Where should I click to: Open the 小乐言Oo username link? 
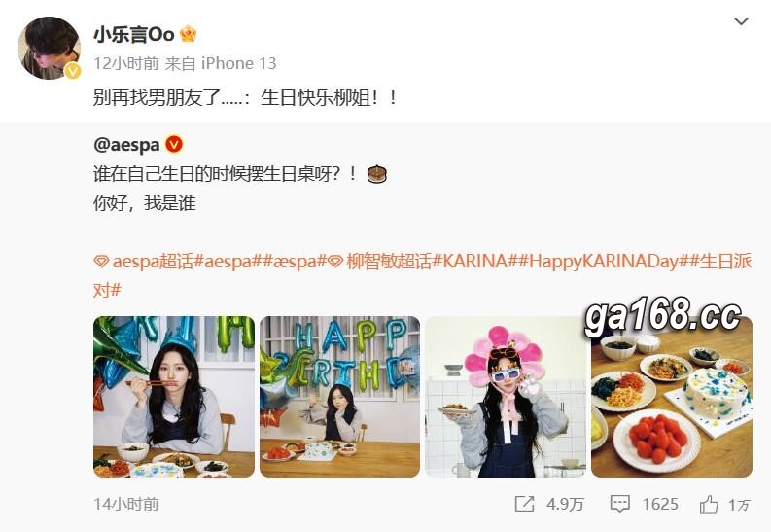click(x=134, y=34)
